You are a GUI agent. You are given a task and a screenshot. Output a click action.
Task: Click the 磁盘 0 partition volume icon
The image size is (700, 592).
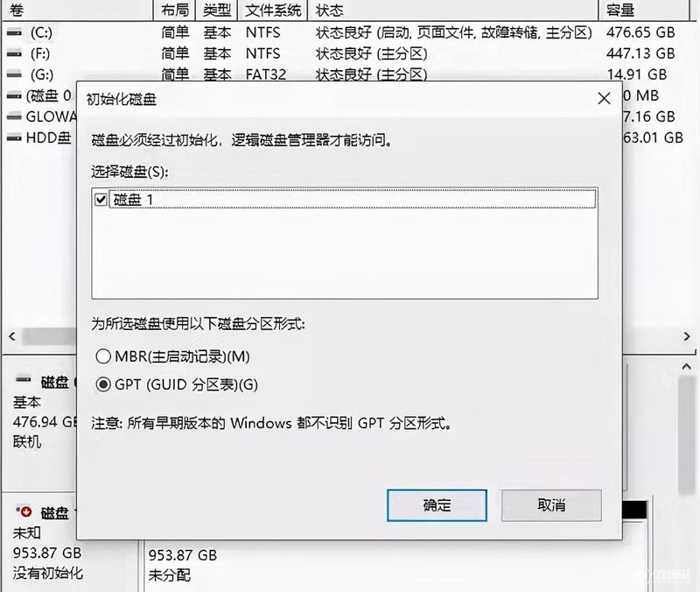click(x=14, y=95)
